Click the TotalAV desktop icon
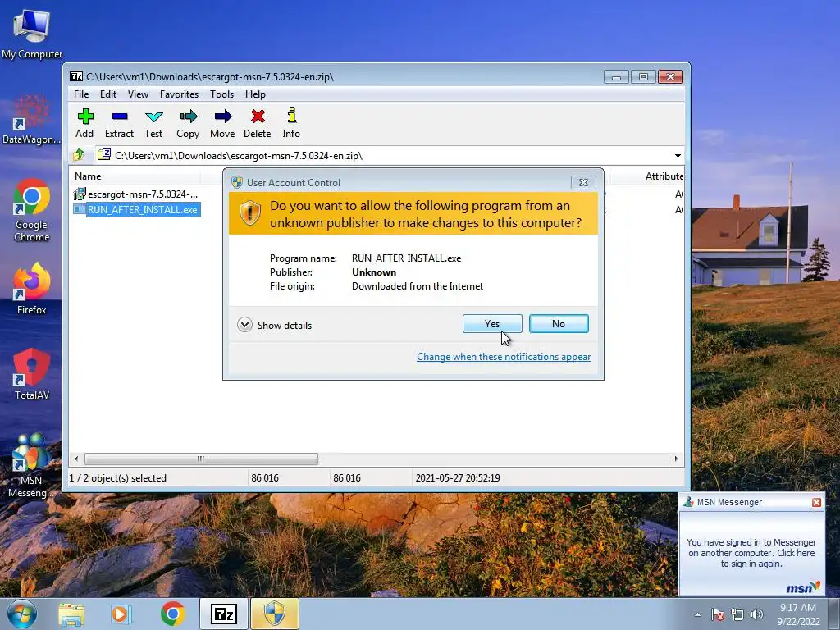840x630 pixels. coord(32,374)
